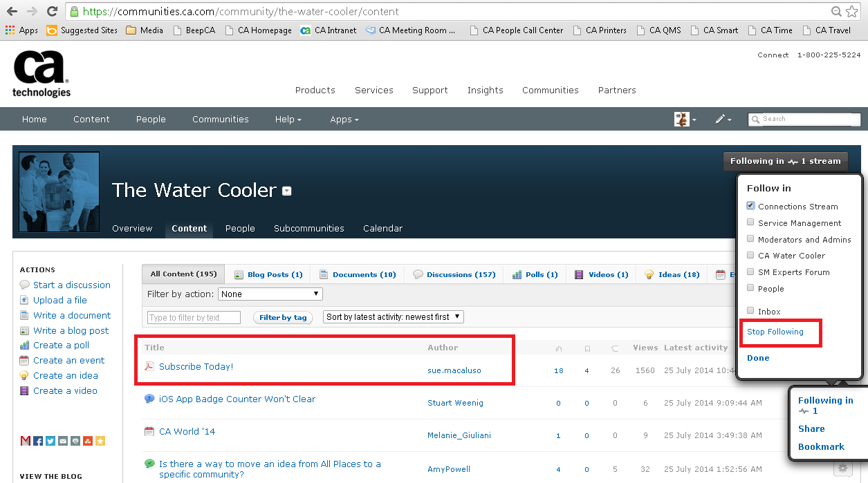
Task: Open Products in the top menu
Action: (x=315, y=91)
